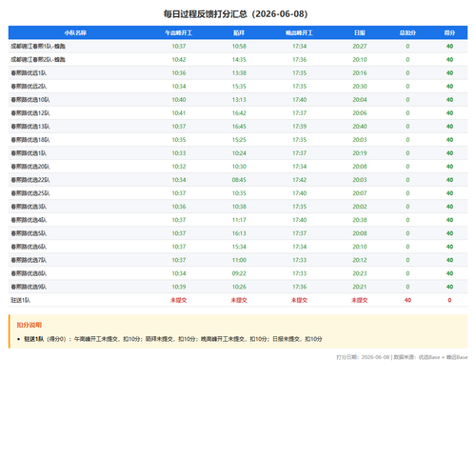
Task: Click the 17:39 evening start time
Action: click(299, 127)
